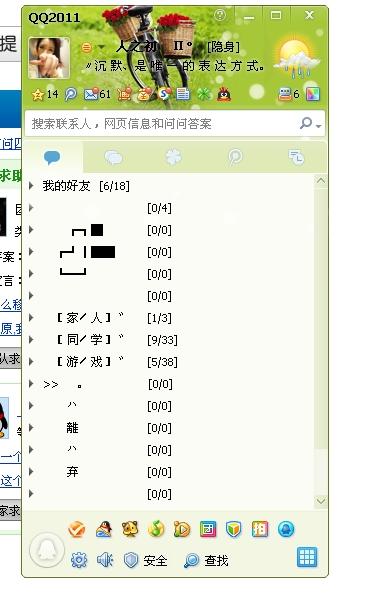Open the change skin colorful icon
This screenshot has width=378, height=608.
[313, 94]
